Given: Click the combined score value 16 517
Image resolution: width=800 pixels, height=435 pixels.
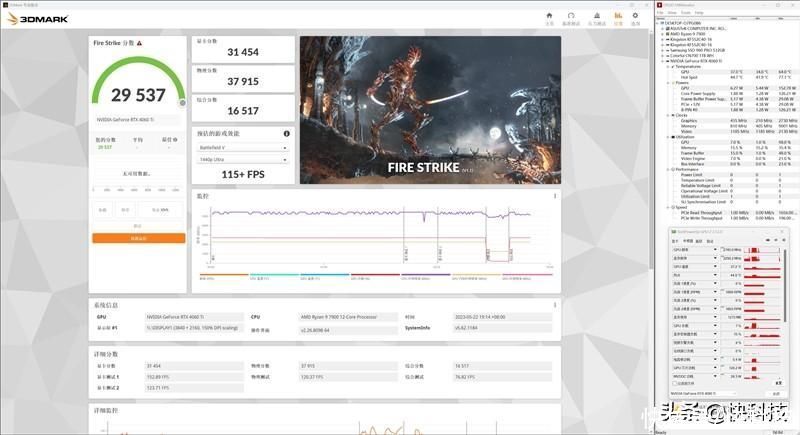Looking at the screenshot, I should [243, 111].
